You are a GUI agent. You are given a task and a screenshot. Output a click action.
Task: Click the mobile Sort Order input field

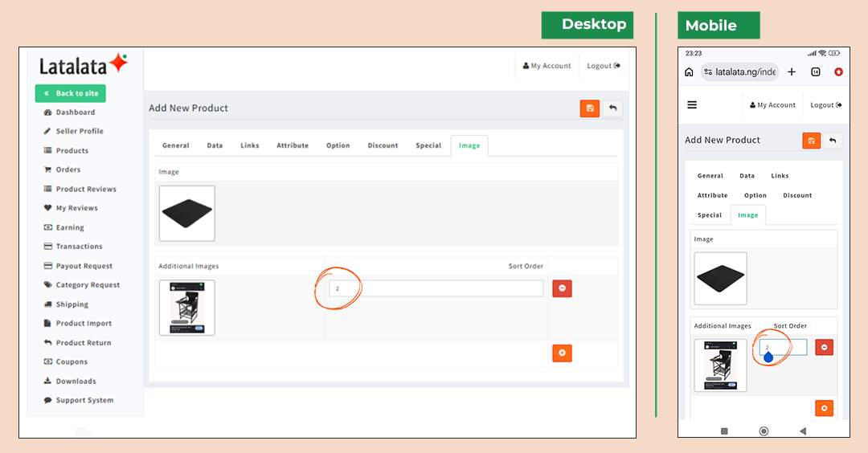[783, 347]
